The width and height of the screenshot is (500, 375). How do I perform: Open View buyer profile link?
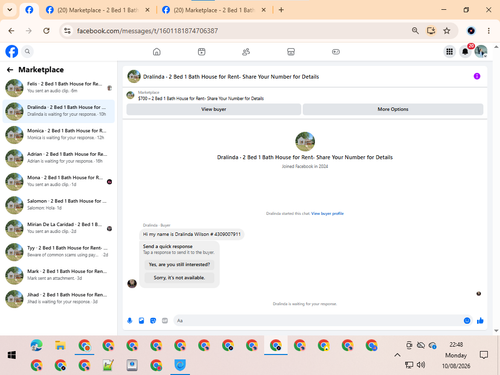click(x=327, y=214)
